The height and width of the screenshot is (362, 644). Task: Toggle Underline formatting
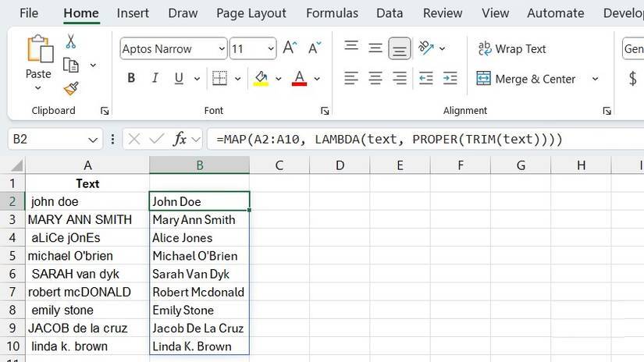179,78
